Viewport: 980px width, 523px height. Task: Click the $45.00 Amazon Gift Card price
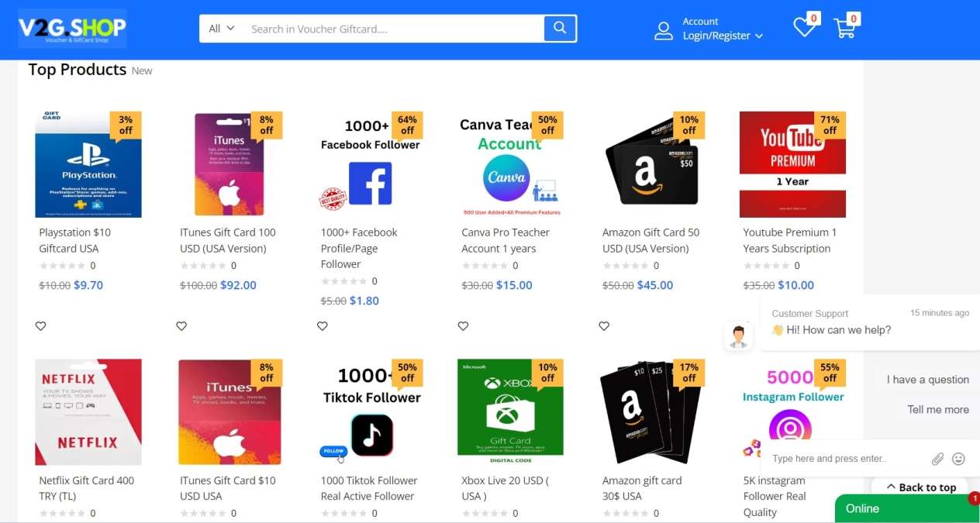(655, 285)
